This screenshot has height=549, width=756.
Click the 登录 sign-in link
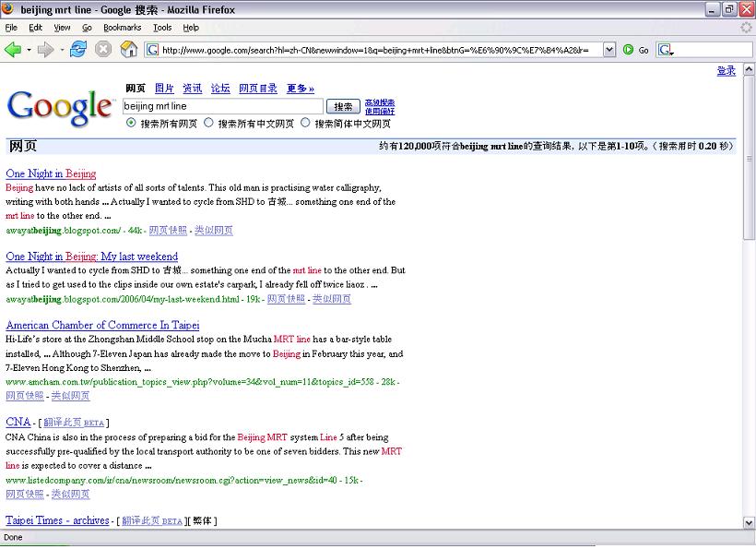726,71
